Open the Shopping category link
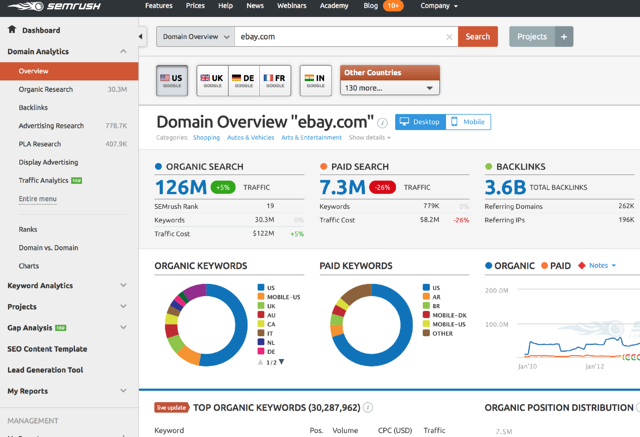640x437 pixels. click(x=206, y=138)
